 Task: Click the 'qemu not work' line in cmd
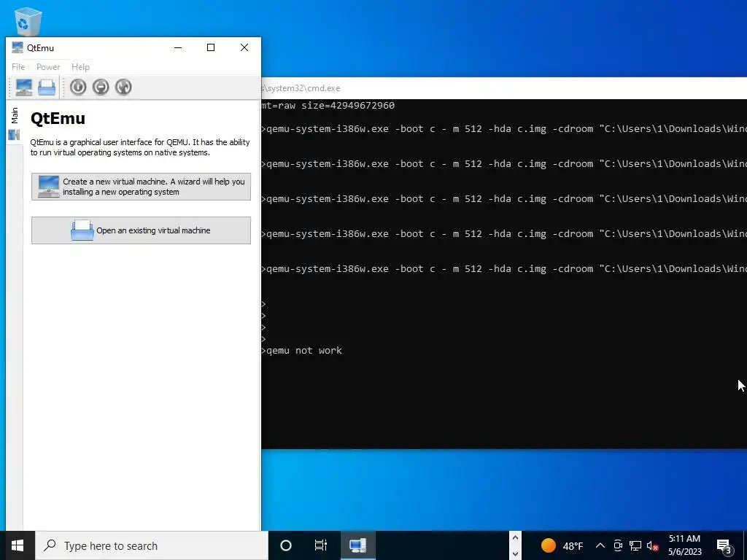304,351
